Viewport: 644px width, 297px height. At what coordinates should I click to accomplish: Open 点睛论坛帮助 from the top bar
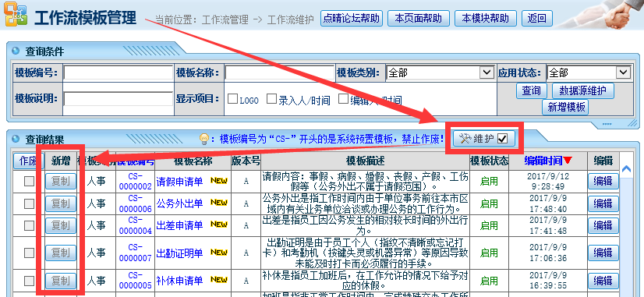(x=351, y=18)
